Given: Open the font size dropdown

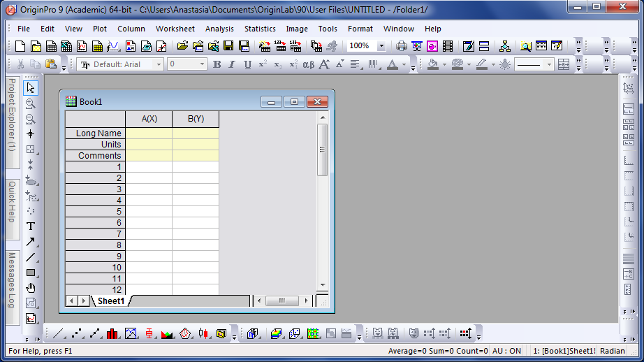Looking at the screenshot, I should [x=202, y=64].
